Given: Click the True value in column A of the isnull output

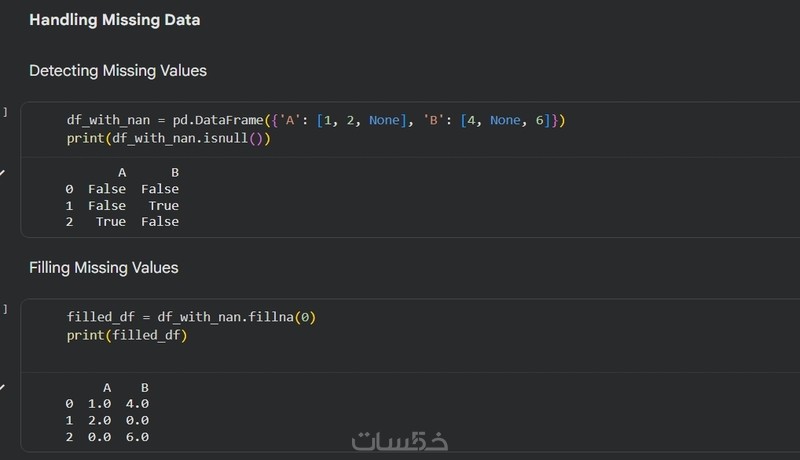Looking at the screenshot, I should click(x=110, y=221).
